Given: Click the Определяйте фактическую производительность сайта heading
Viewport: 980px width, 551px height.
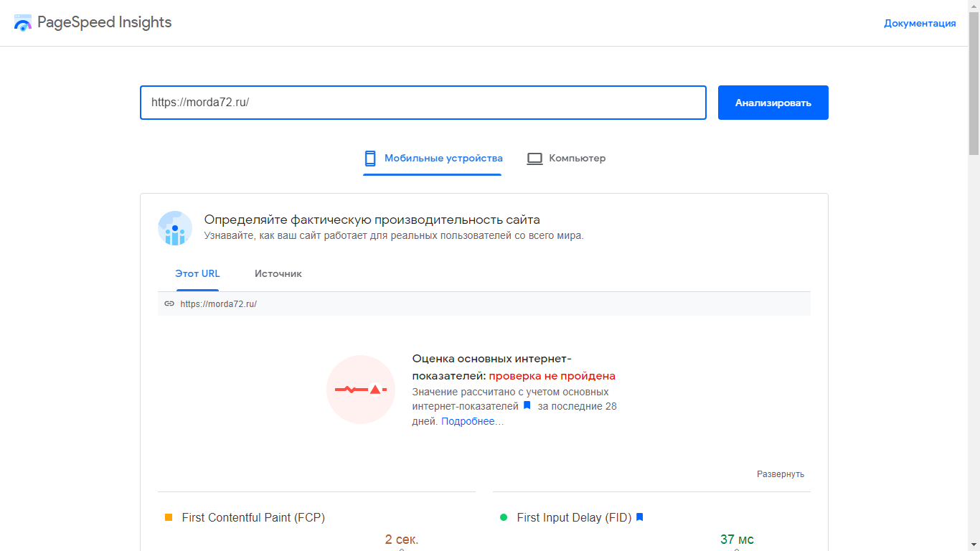Looking at the screenshot, I should (372, 220).
